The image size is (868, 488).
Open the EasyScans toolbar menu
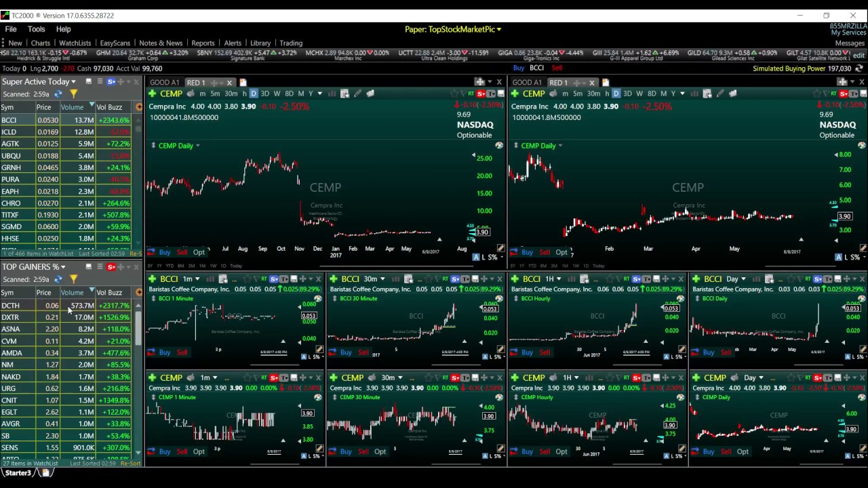coord(115,43)
